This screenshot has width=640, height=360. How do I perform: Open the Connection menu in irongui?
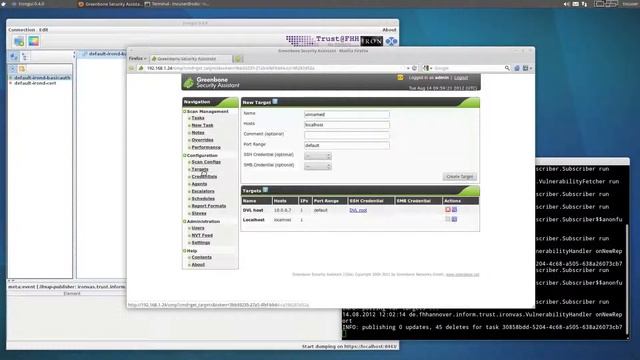click(x=22, y=30)
